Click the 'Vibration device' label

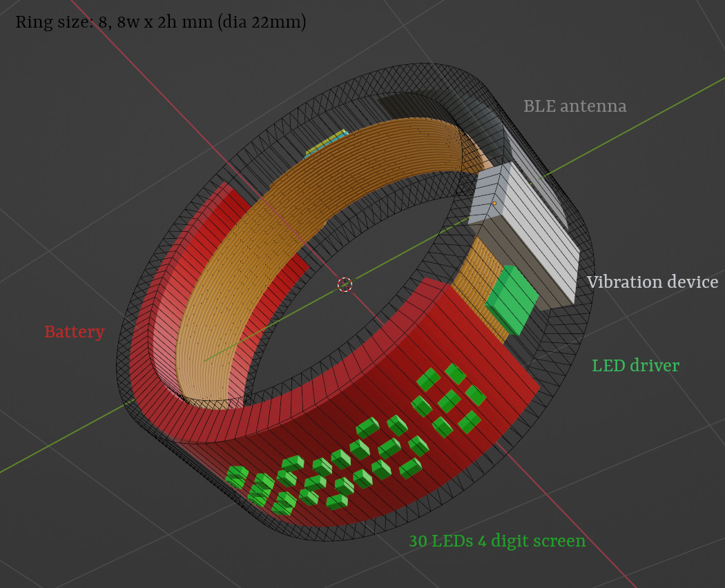pos(652,282)
